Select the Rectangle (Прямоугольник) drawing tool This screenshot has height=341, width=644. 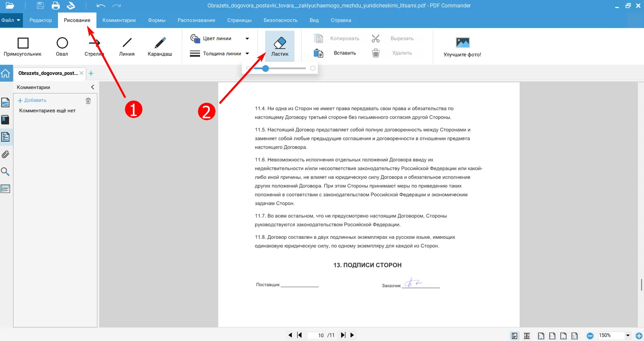23,47
